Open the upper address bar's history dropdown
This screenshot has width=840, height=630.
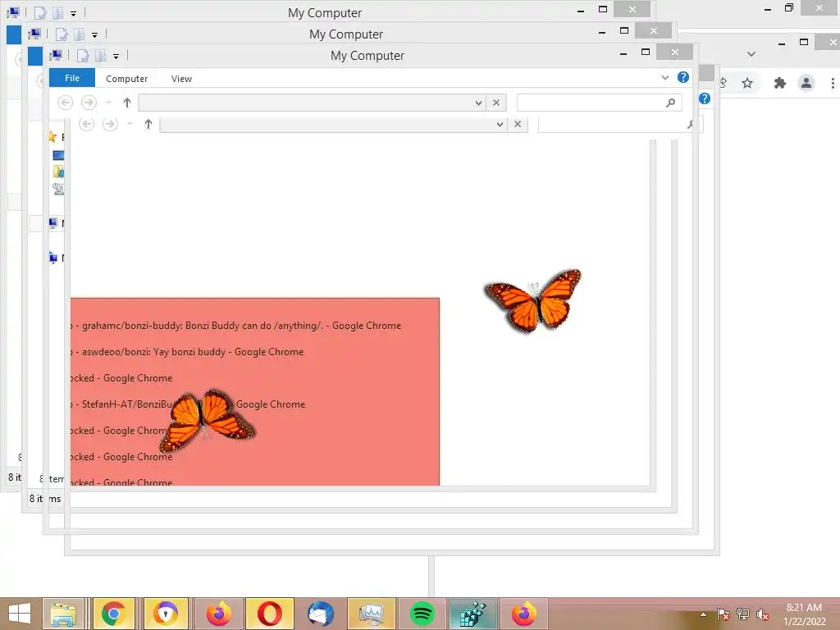click(x=478, y=103)
